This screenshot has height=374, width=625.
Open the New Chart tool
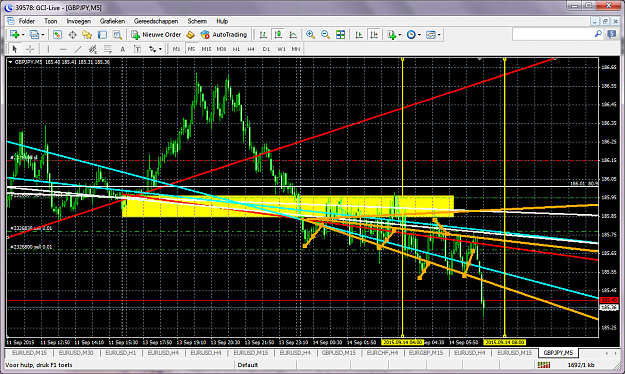coord(14,35)
